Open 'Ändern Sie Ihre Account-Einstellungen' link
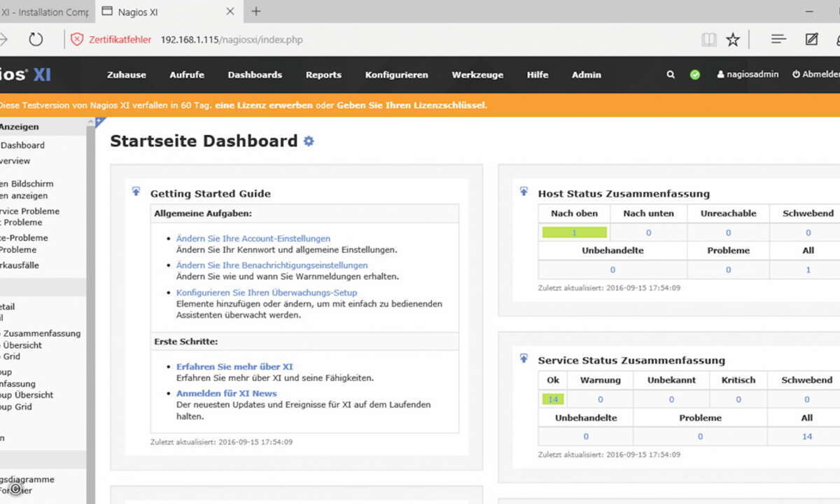Screen dimensions: 840x504 [253, 239]
